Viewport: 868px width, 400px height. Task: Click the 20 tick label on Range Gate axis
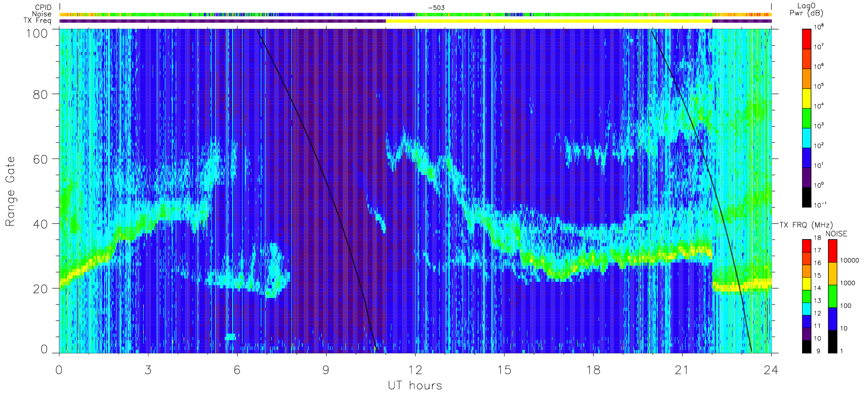tap(40, 289)
